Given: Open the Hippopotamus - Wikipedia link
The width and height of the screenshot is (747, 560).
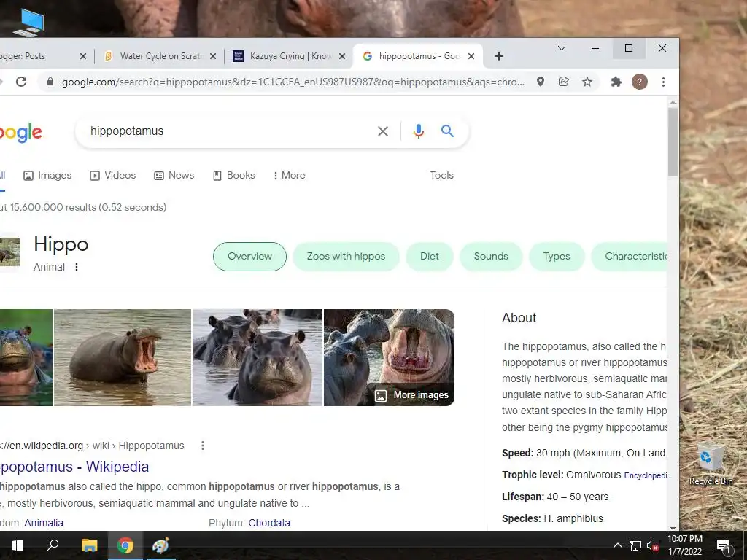Looking at the screenshot, I should [x=74, y=467].
